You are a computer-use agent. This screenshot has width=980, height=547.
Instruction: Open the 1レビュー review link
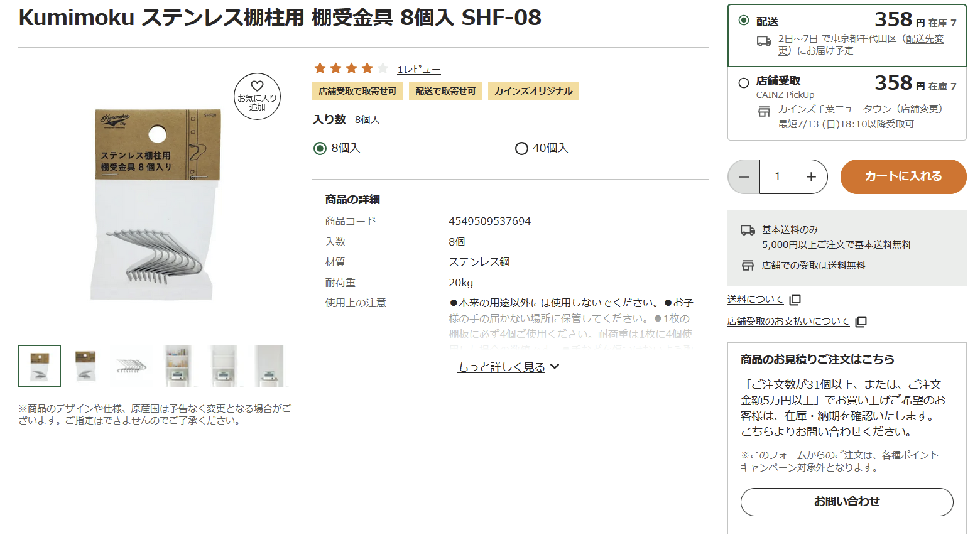coord(418,70)
